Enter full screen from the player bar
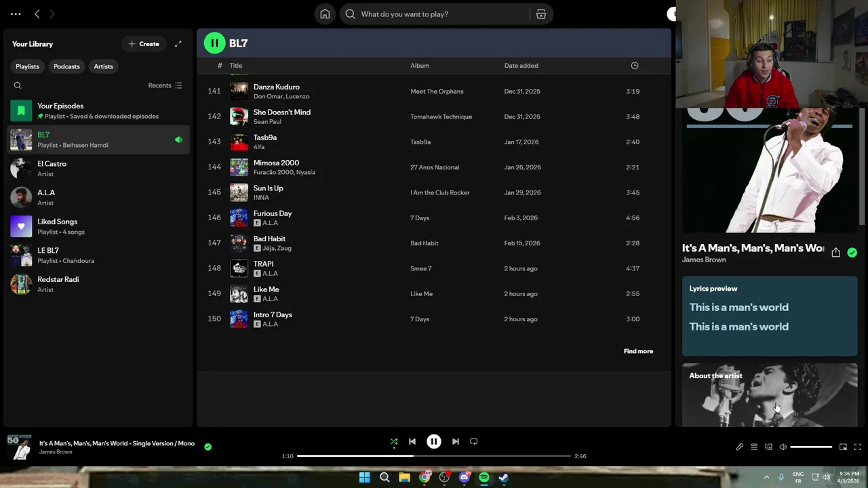This screenshot has width=868, height=488. pos(857,447)
